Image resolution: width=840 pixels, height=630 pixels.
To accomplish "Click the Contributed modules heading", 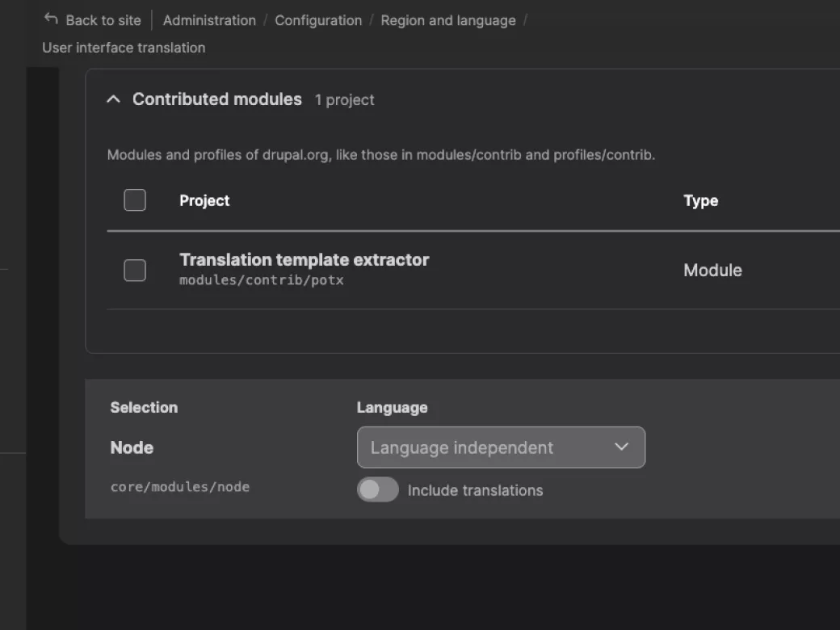I will 217,99.
